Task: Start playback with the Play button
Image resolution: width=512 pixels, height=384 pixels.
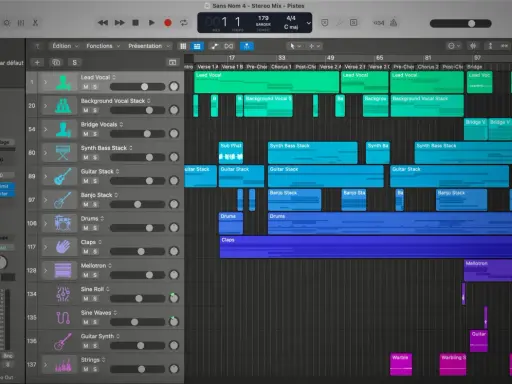Action: pyautogui.click(x=151, y=23)
